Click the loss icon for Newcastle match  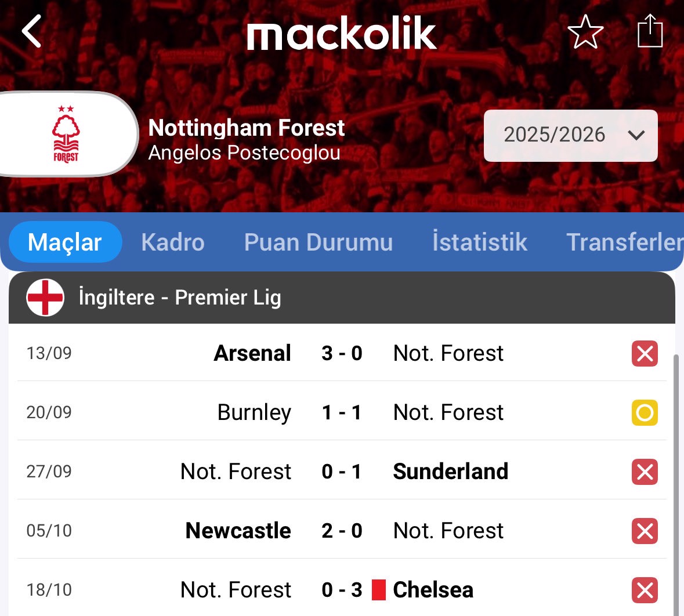tap(645, 531)
